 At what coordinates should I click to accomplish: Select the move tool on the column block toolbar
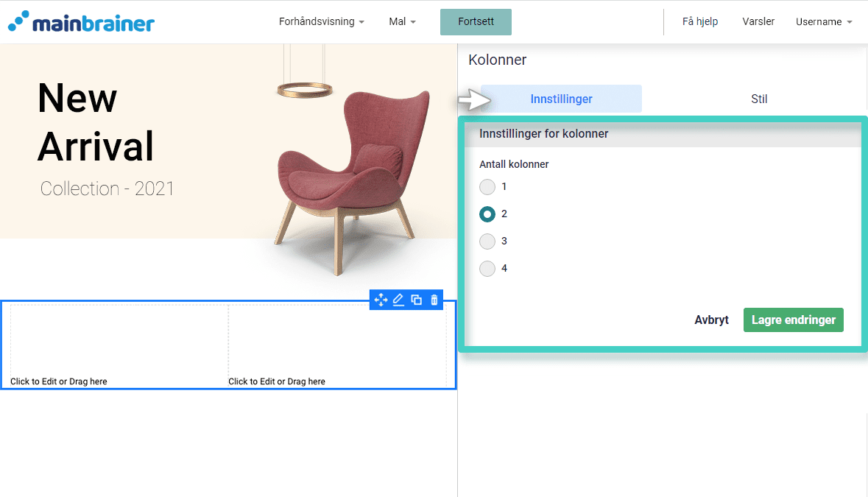(x=381, y=300)
